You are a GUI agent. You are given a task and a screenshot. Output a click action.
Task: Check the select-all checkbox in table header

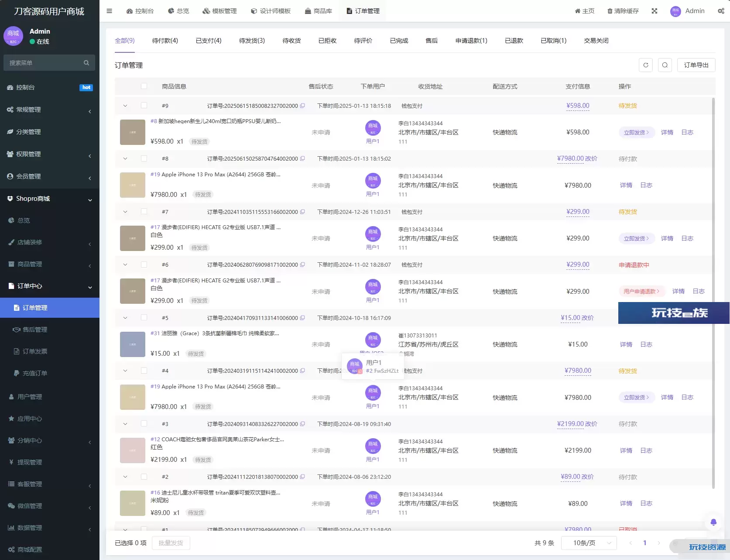144,86
